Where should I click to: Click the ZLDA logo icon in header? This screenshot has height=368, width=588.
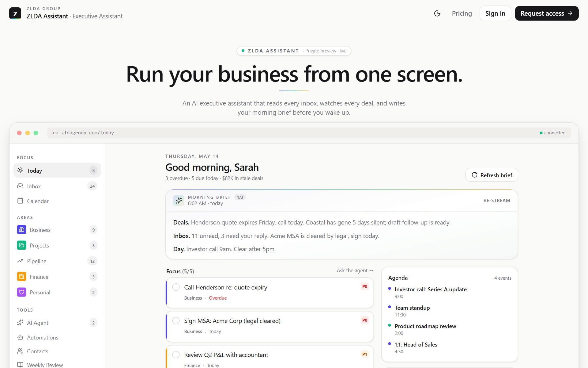pyautogui.click(x=15, y=13)
